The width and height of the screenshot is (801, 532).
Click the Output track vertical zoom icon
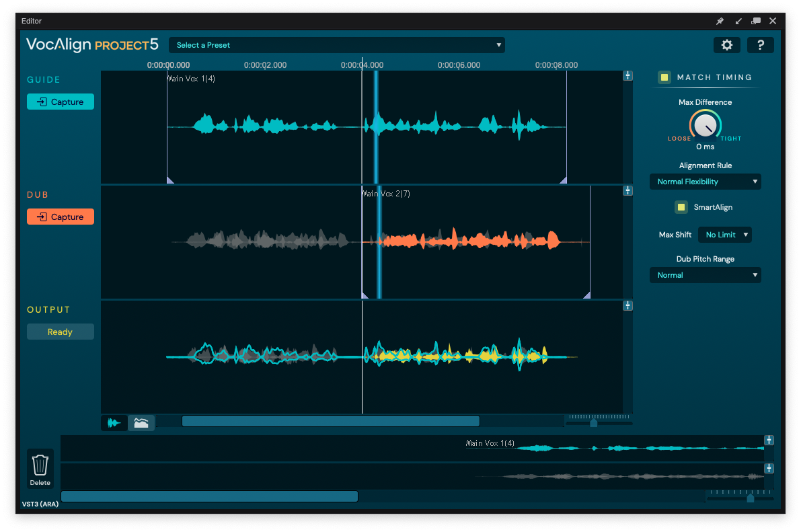point(628,305)
